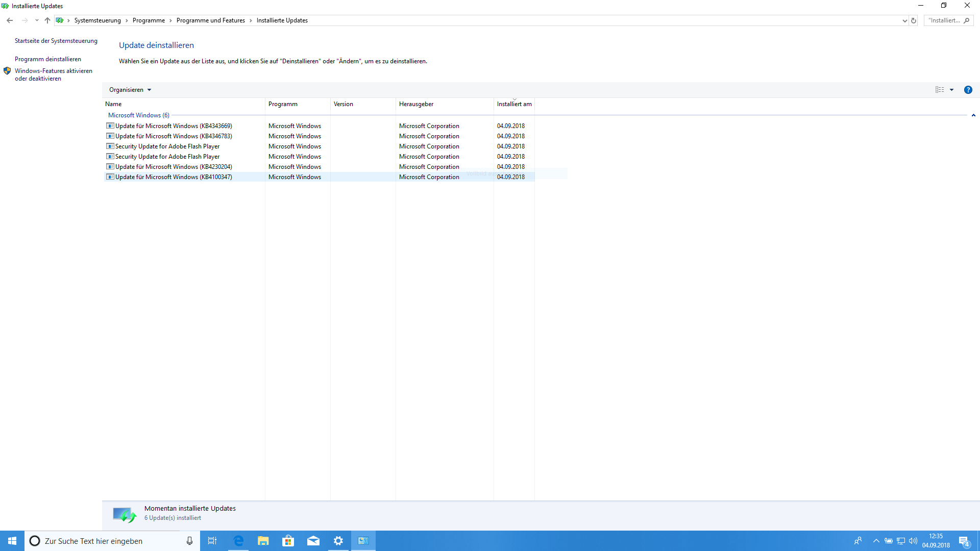The image size is (980, 551).
Task: Sort by Programm column header
Action: point(298,104)
